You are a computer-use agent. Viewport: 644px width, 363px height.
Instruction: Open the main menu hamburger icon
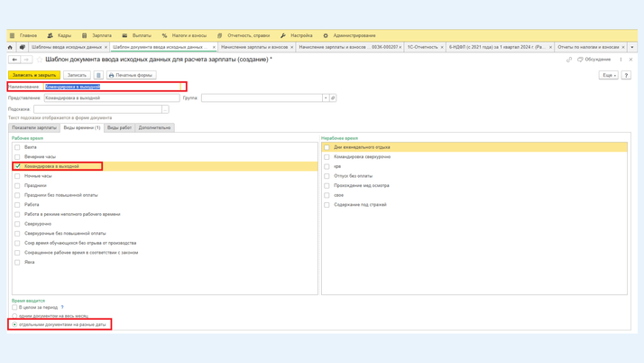coord(12,35)
